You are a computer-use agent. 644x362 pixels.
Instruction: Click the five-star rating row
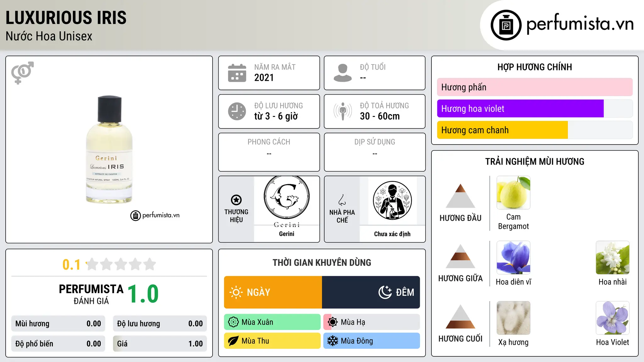click(121, 264)
